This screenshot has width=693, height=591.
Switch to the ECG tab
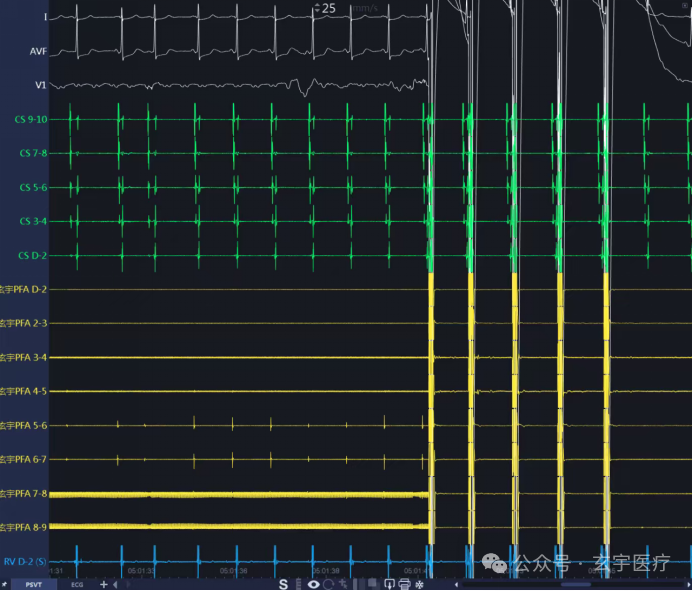(x=77, y=584)
